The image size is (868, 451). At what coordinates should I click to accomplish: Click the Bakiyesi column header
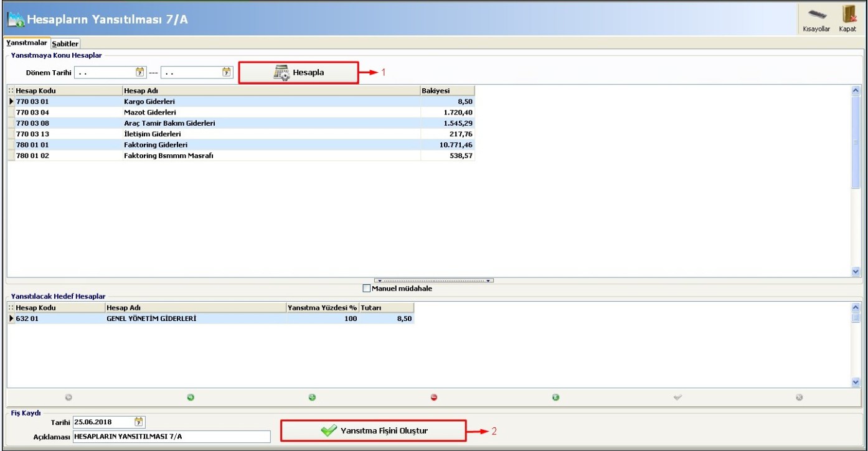click(448, 91)
